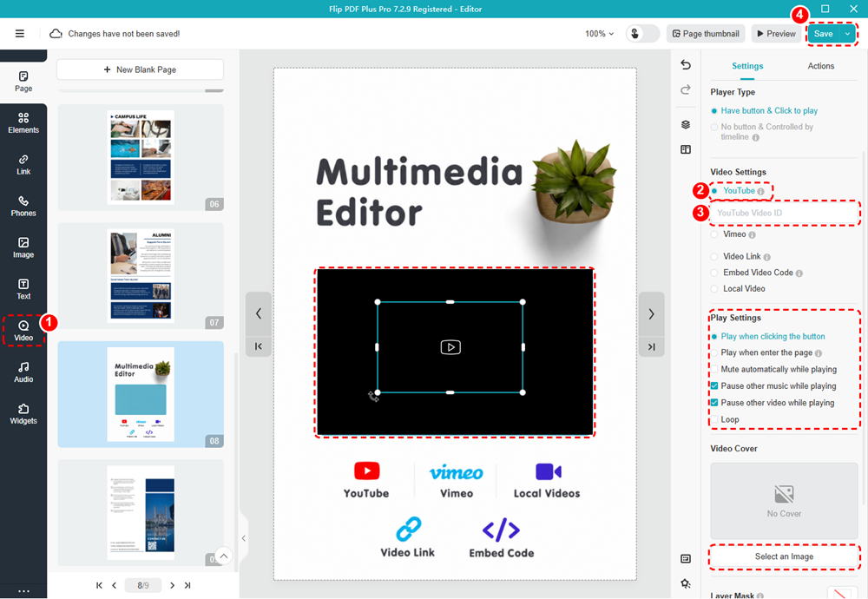Jump to first page using canvas button
This screenshot has width=868, height=599.
tap(259, 346)
